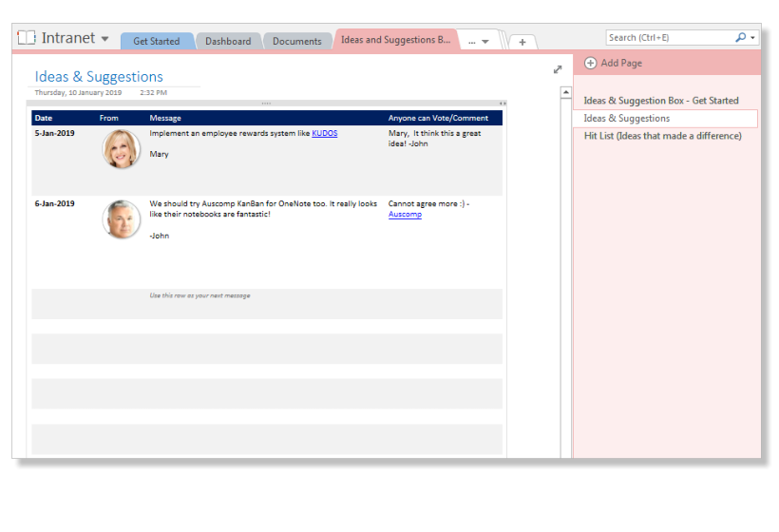Click the note container resize arrows handle
The image size is (779, 532).
(503, 104)
